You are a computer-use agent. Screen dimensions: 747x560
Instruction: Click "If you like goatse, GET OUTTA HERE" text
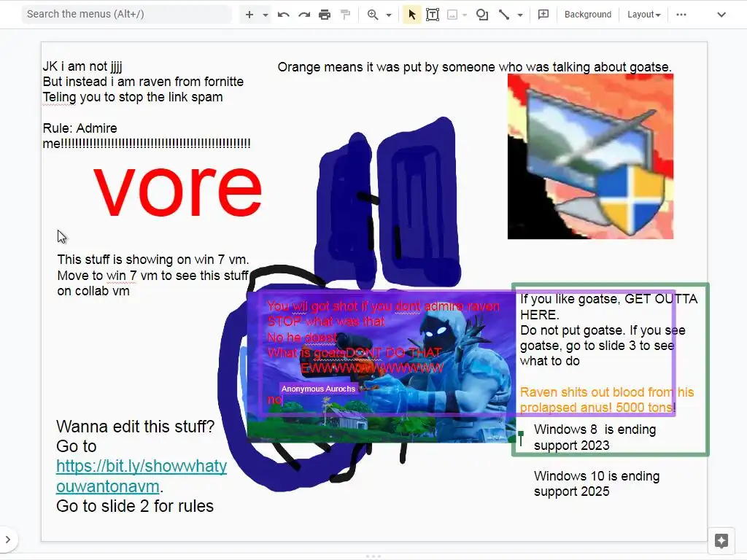tap(608, 307)
